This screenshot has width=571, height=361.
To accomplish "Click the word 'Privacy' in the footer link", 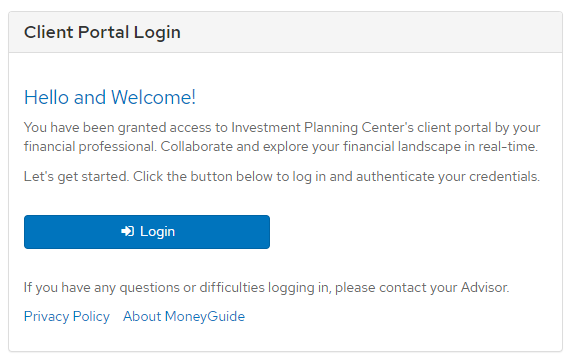I will (46, 317).
